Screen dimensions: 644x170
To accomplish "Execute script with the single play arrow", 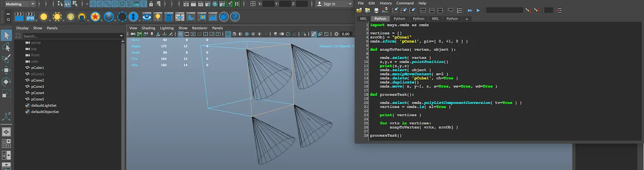I will coord(478,10).
